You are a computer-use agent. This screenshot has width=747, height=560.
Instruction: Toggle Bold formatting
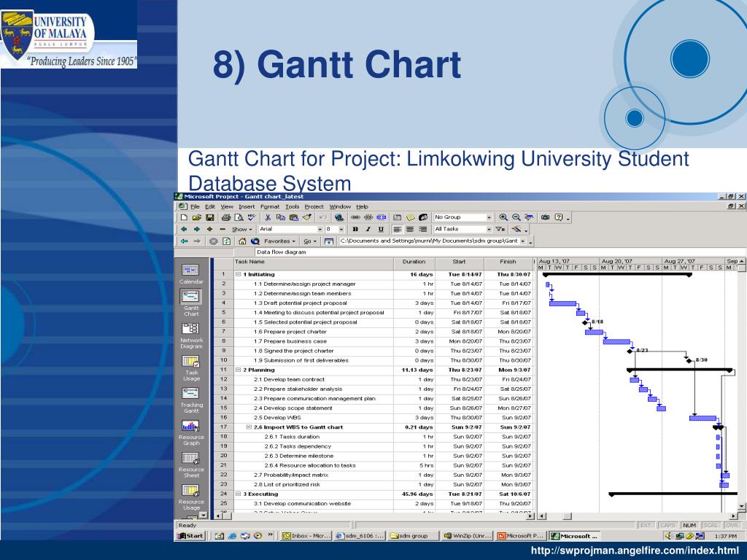[355, 229]
